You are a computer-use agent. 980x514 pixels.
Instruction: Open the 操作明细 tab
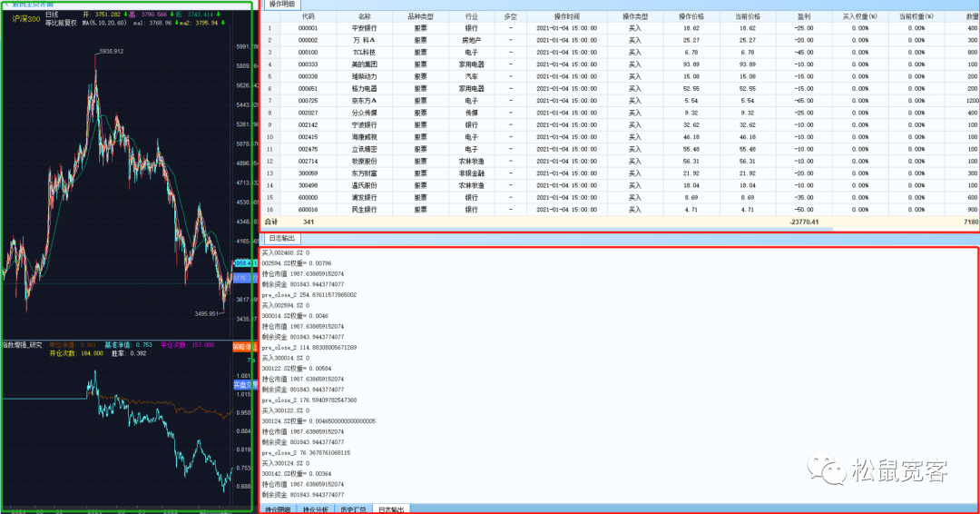(282, 5)
